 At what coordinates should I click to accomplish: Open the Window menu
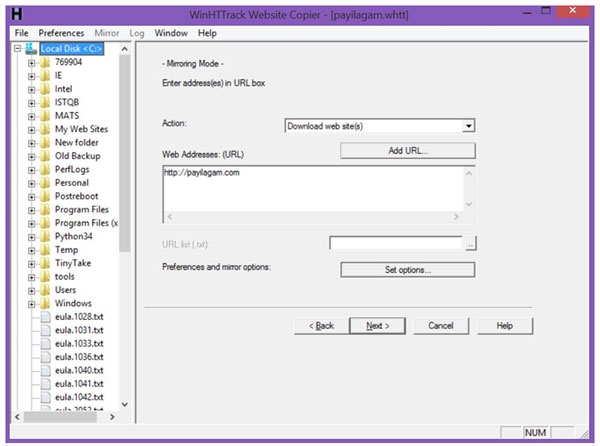coord(171,33)
